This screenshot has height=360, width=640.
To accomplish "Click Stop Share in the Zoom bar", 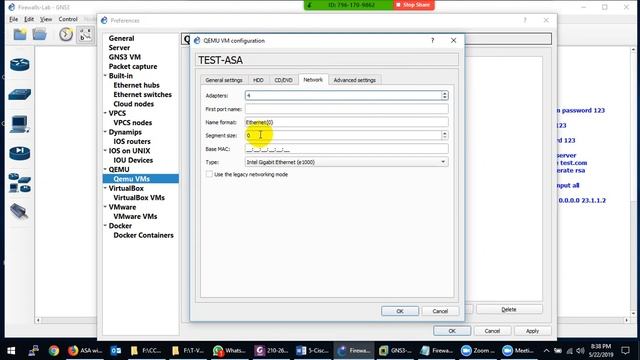I will point(413,5).
